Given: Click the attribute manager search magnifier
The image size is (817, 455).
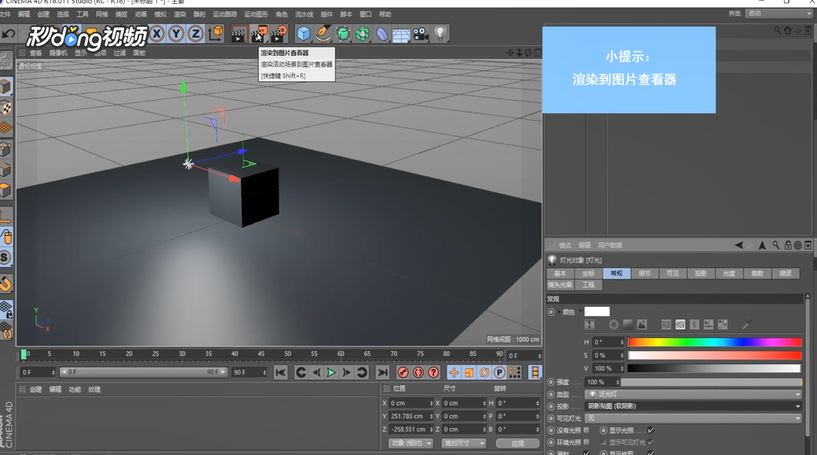Looking at the screenshot, I should coord(776,245).
